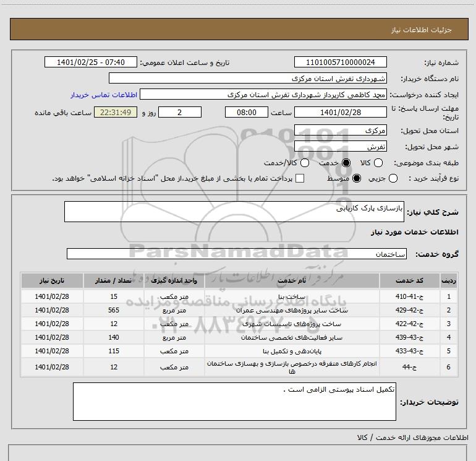
Task: Click the general description field بازسازی پارک کاریابی
Action: pyautogui.click(x=234, y=212)
